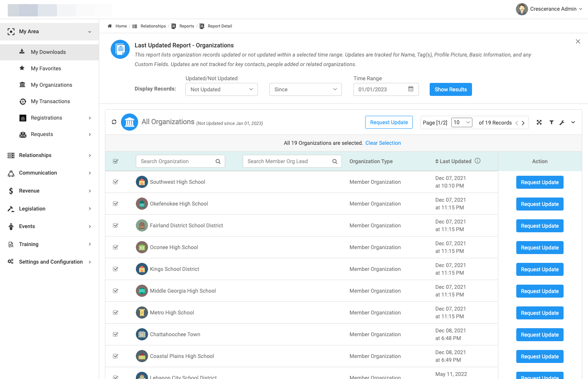Request update for Southwest High School
Viewport: 588px width, 379px height.
[x=540, y=182]
